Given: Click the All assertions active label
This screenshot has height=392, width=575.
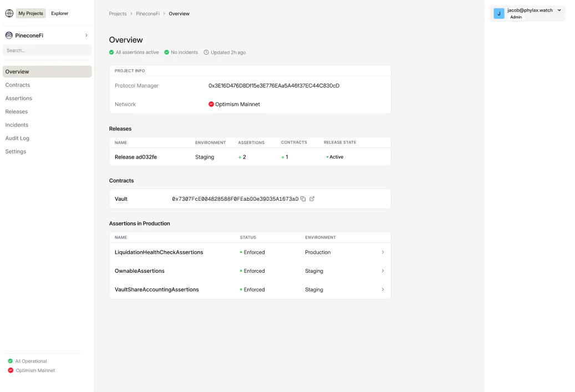Looking at the screenshot, I should [137, 53].
